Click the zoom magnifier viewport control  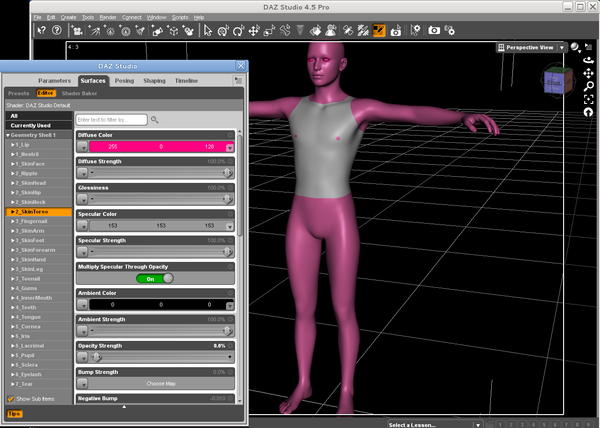pos(589,86)
